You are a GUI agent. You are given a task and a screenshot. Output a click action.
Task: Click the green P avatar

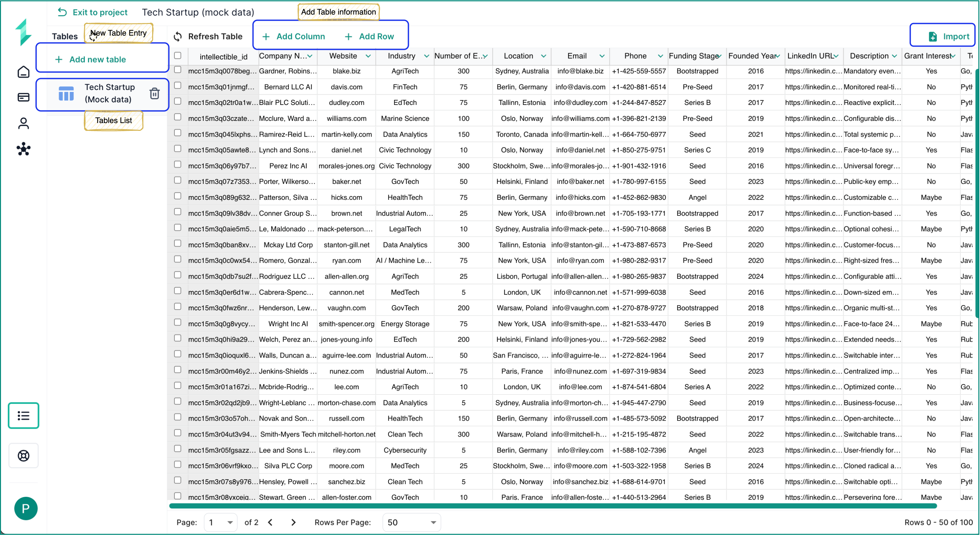coord(26,508)
